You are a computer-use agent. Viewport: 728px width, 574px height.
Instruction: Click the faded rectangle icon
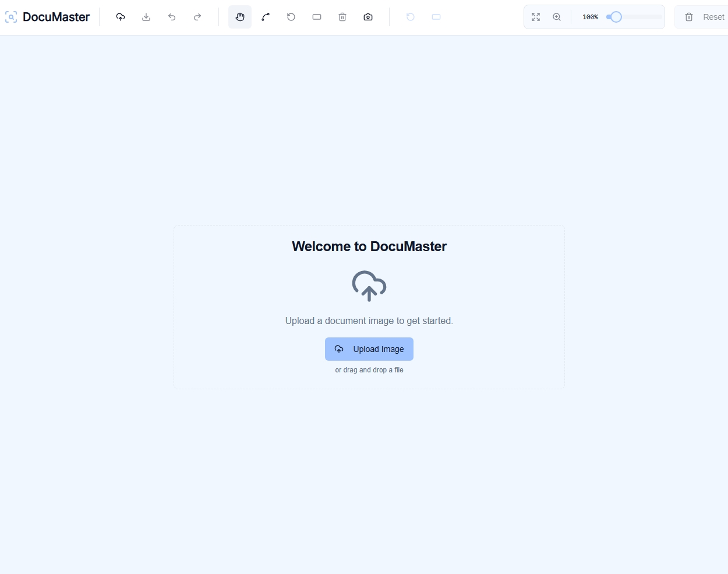pos(436,17)
